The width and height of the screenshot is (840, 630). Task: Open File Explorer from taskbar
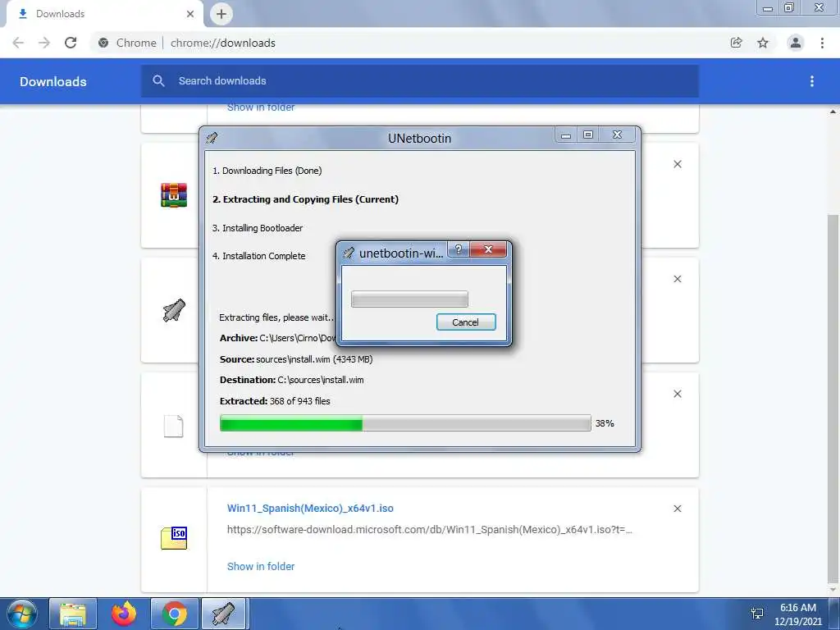click(73, 614)
